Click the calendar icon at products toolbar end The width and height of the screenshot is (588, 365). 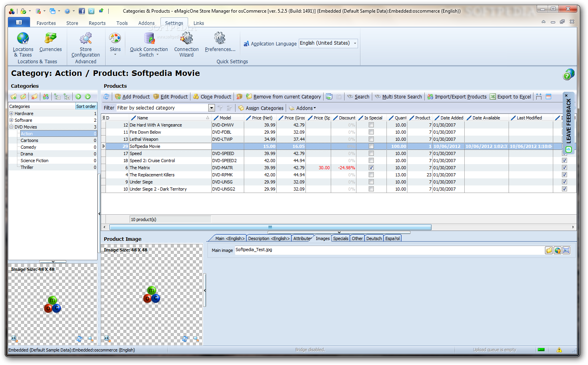pyautogui.click(x=548, y=96)
